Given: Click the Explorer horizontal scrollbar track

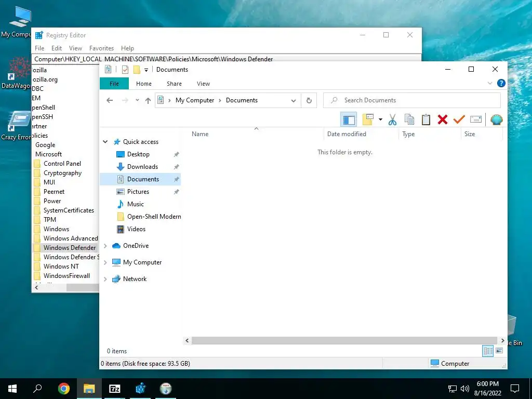Looking at the screenshot, I should tap(344, 340).
